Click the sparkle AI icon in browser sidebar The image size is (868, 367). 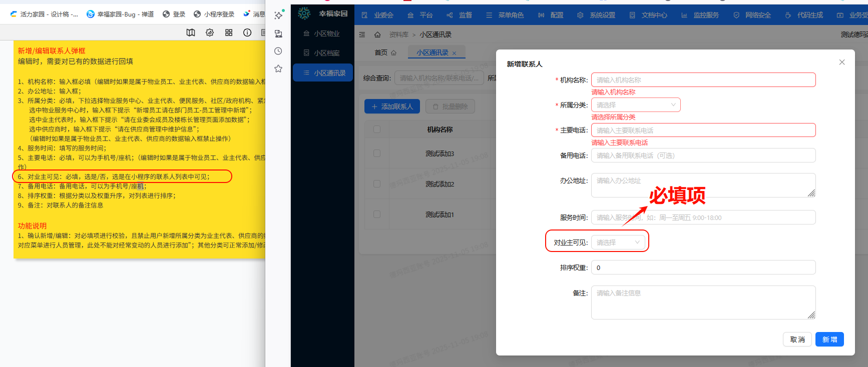tap(279, 15)
